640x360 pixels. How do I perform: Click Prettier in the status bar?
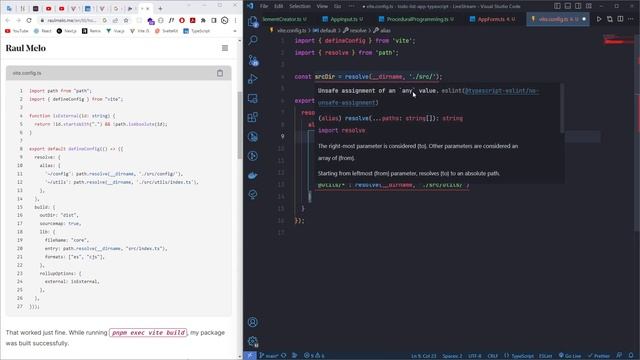click(599, 356)
